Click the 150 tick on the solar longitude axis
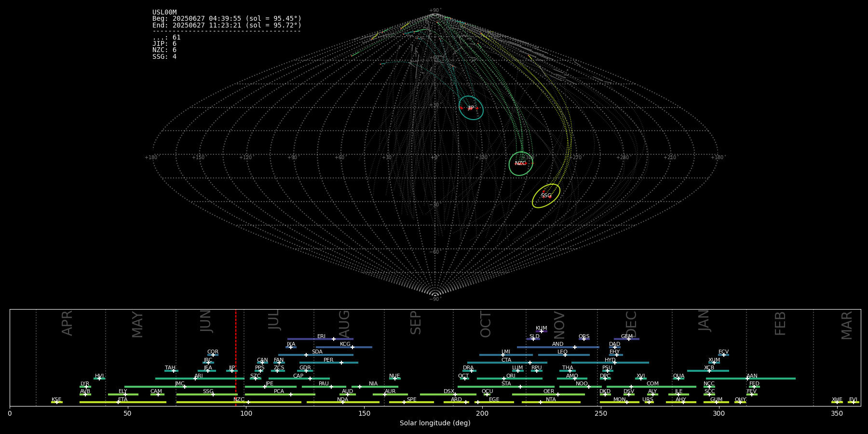The width and height of the screenshot is (868, 434). tap(364, 414)
